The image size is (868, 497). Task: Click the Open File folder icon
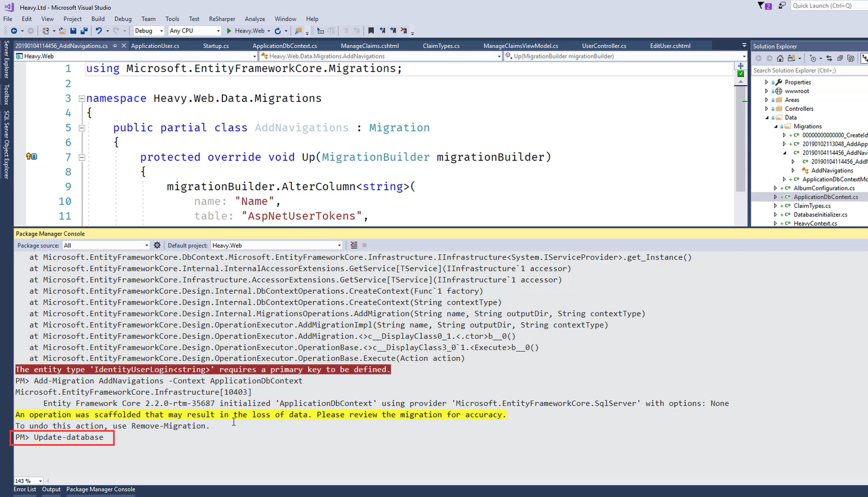(62, 31)
